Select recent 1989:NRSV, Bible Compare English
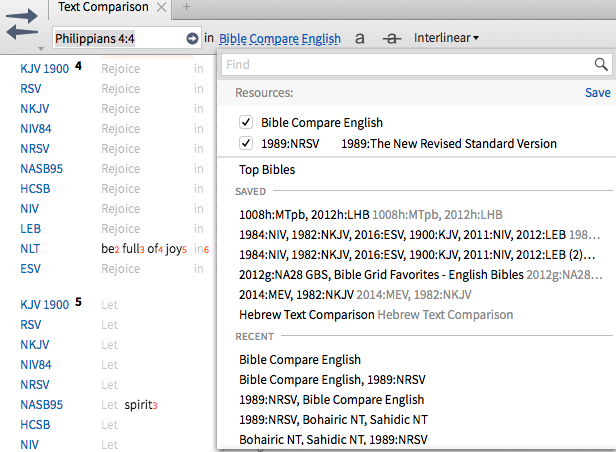 point(332,400)
